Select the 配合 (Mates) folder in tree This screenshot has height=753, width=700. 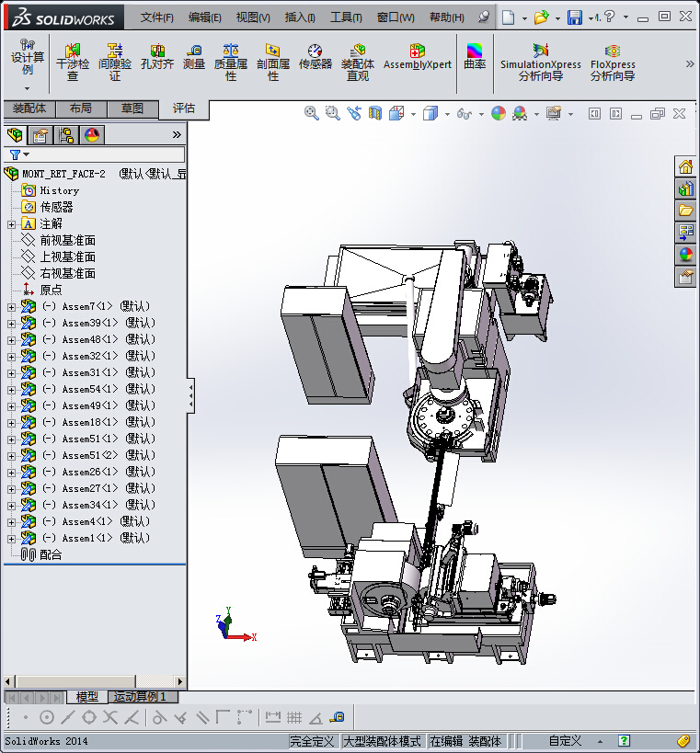coord(51,554)
